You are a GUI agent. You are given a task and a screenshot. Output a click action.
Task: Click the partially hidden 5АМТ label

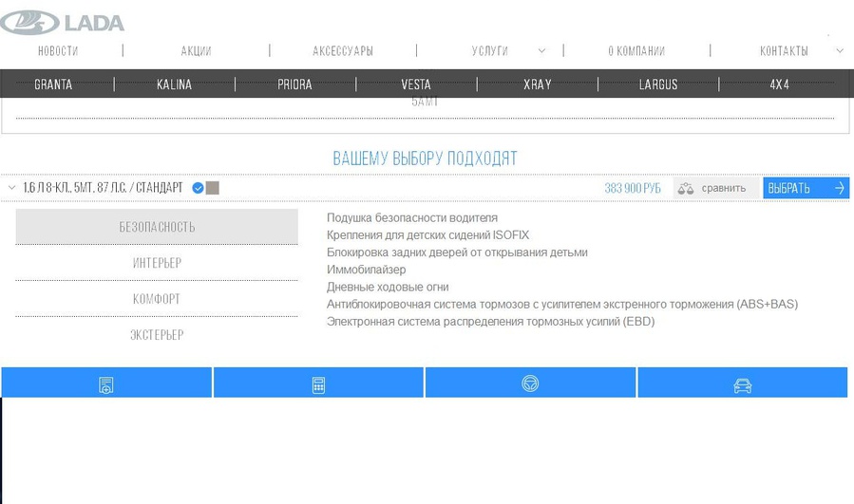point(425,102)
